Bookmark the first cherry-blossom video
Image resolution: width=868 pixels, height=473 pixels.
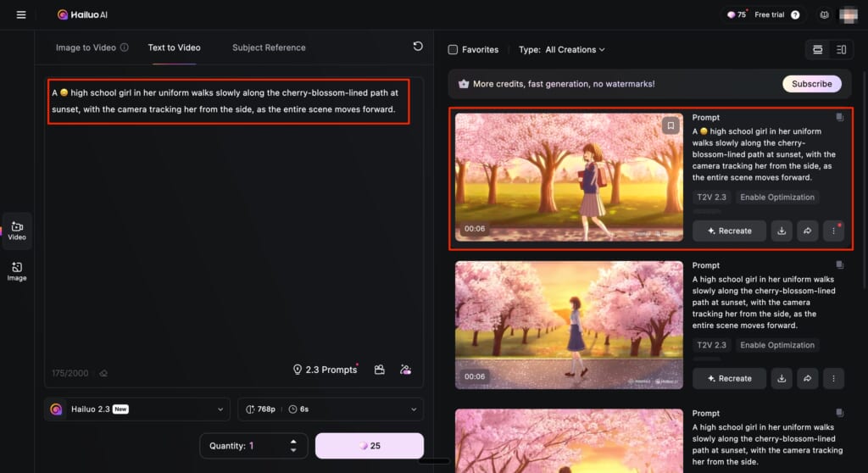670,126
